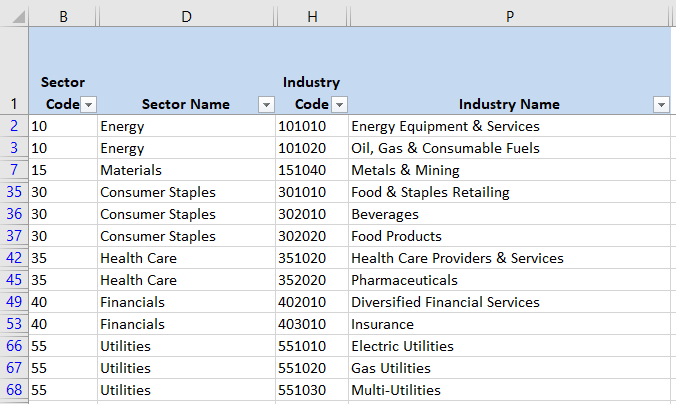Select column D header
The width and height of the screenshot is (676, 404).
coord(186,16)
